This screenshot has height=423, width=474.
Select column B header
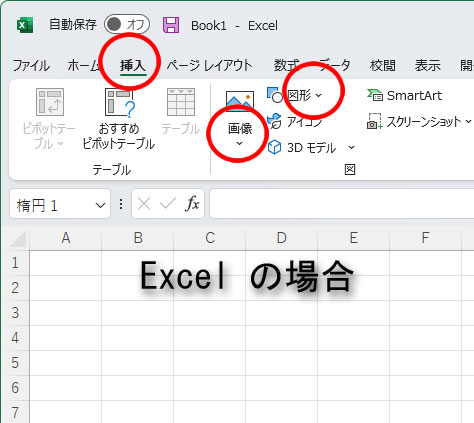138,238
